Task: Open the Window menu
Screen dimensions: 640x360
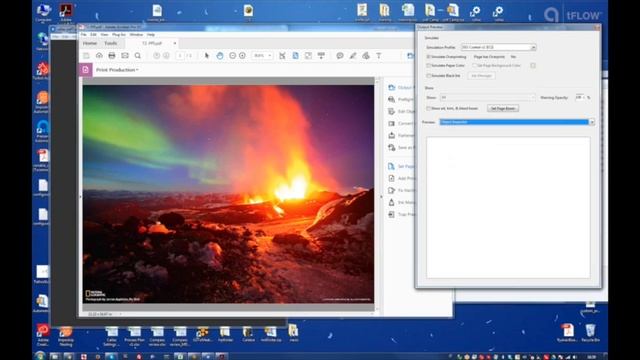Action: coord(136,35)
